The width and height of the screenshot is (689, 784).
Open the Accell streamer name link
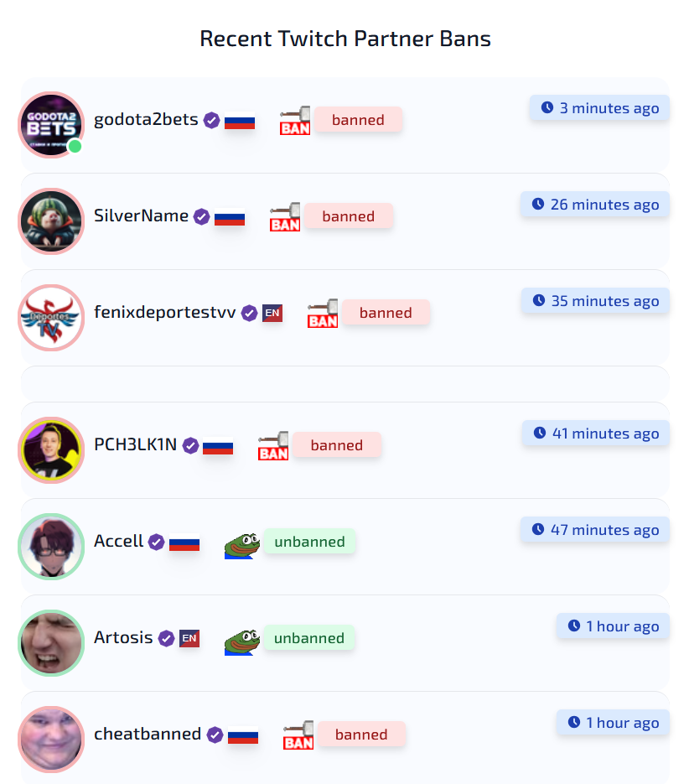tap(118, 541)
